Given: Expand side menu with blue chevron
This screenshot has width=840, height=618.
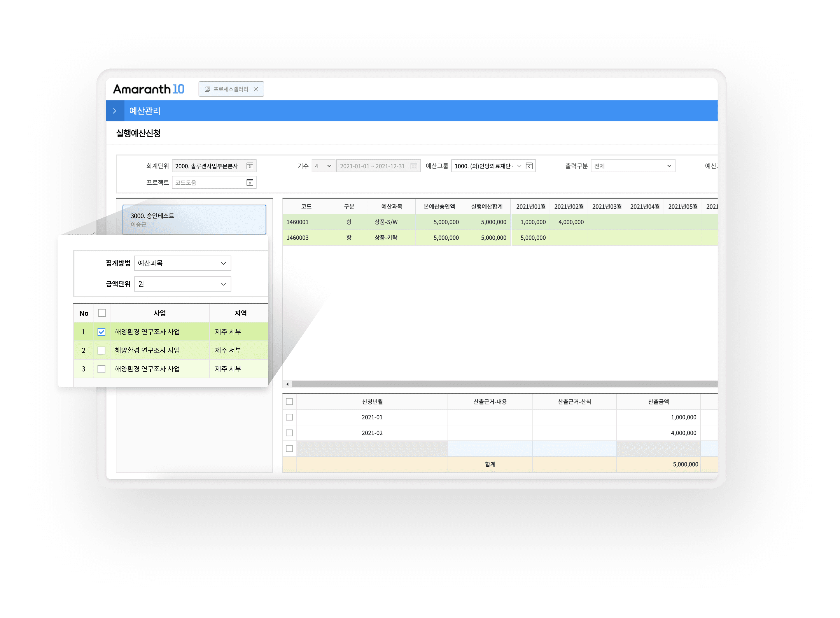Looking at the screenshot, I should (x=114, y=111).
